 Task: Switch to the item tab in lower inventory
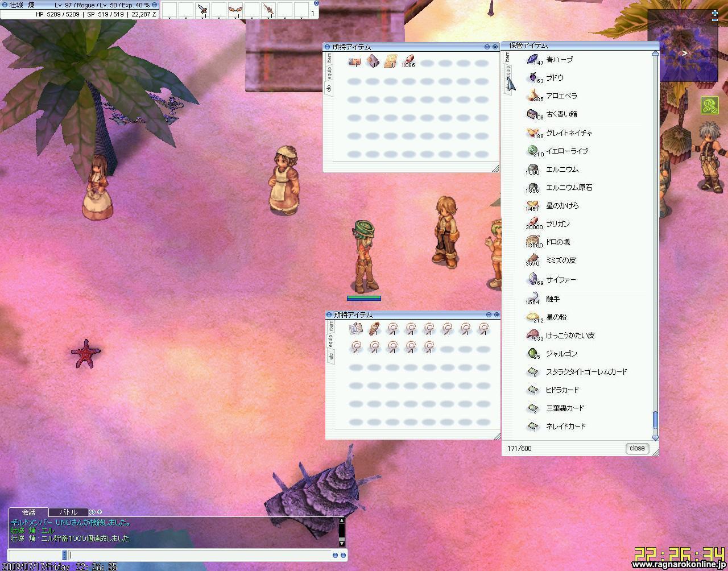pos(331,326)
